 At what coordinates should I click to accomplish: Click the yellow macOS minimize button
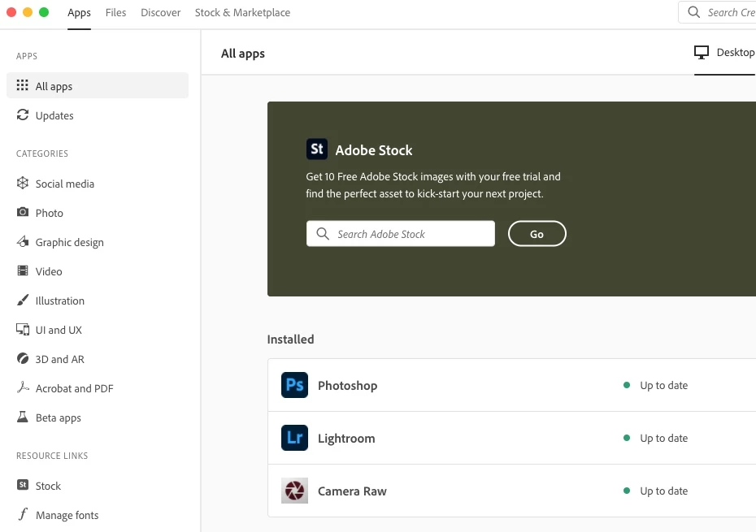coord(28,12)
